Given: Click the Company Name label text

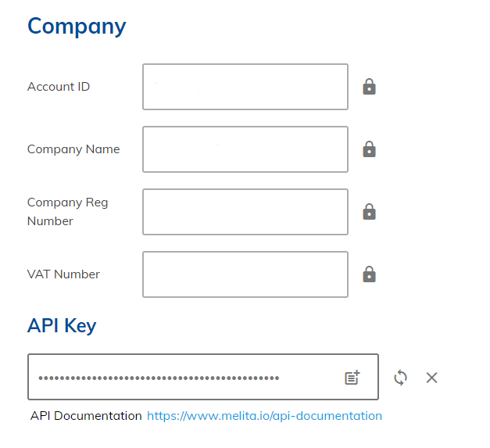Looking at the screenshot, I should pos(73,149).
